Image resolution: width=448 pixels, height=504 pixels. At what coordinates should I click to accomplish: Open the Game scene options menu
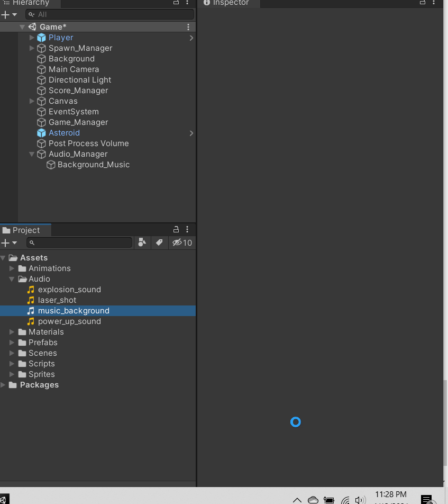pyautogui.click(x=188, y=27)
